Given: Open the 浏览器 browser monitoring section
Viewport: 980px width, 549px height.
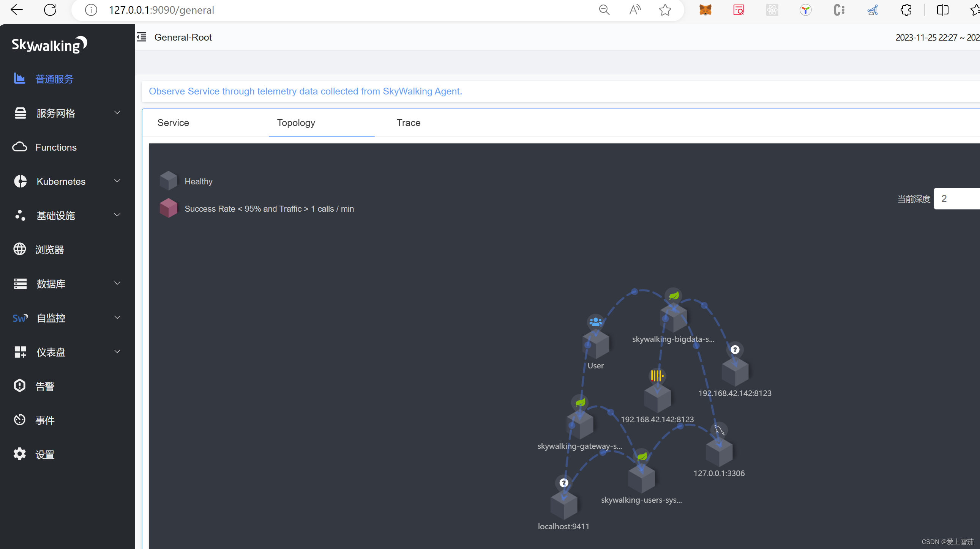Looking at the screenshot, I should point(50,249).
